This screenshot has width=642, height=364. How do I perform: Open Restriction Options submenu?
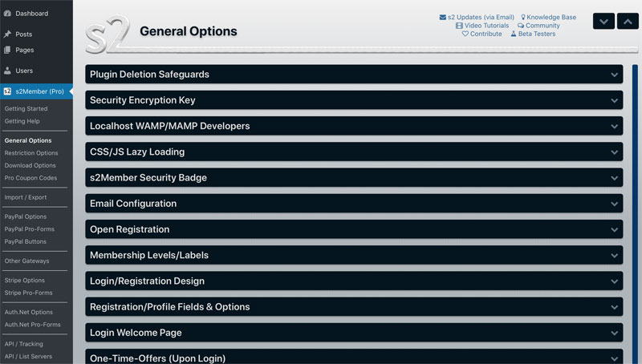click(31, 153)
